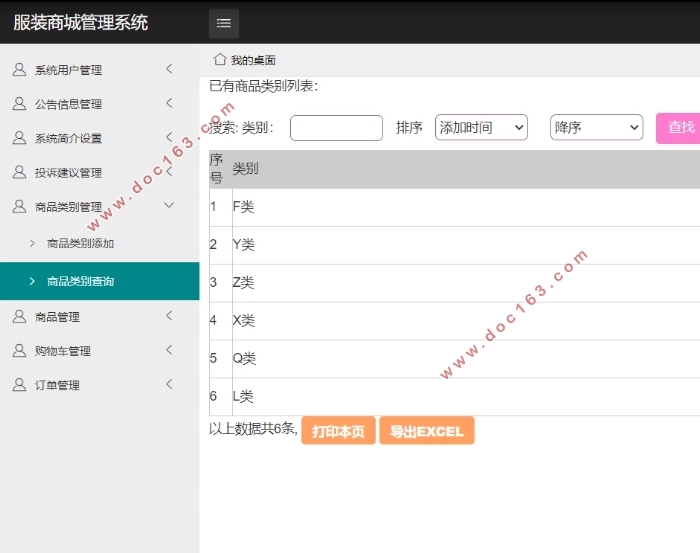Image resolution: width=700 pixels, height=553 pixels.
Task: Click user icon next to 购物车管理
Action: pyautogui.click(x=19, y=351)
